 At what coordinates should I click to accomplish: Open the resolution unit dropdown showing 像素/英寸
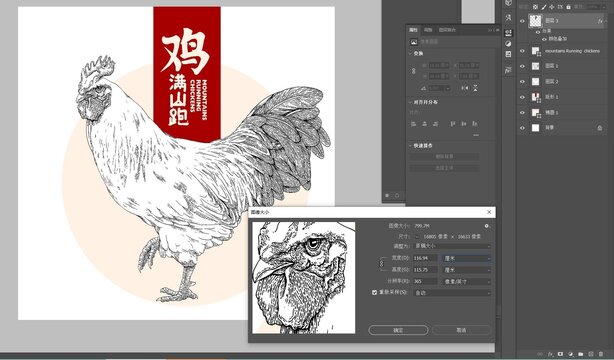(x=466, y=282)
